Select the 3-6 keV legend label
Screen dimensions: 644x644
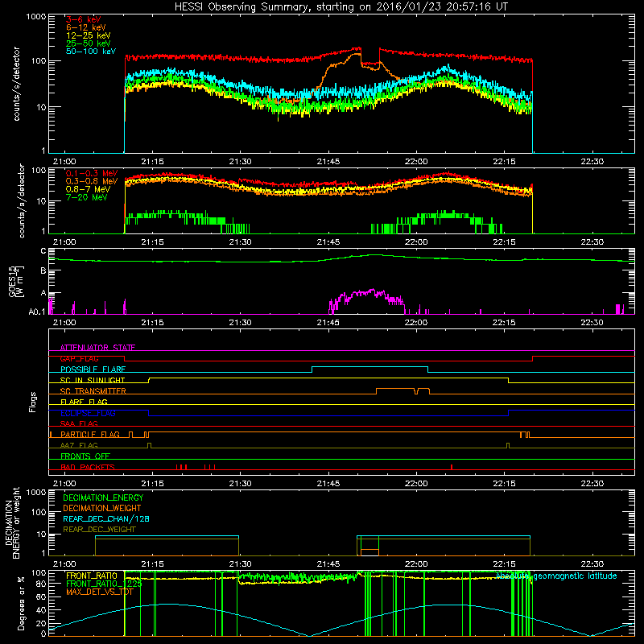83,19
